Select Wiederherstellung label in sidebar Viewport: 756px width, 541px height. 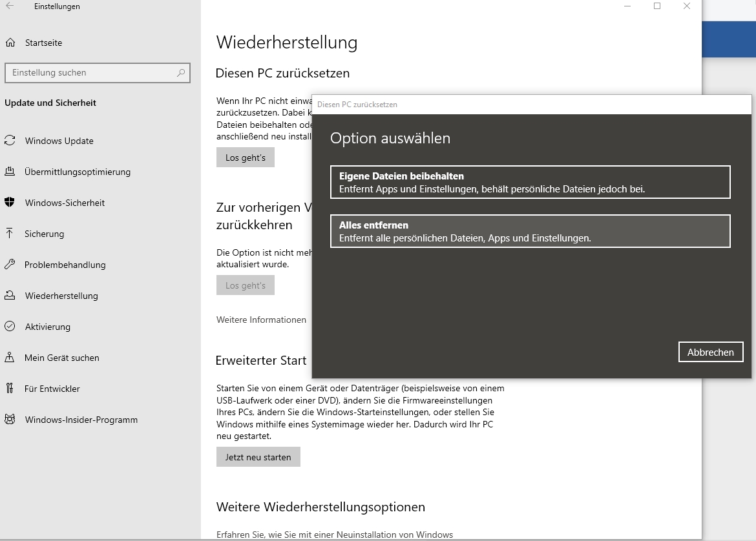tap(61, 296)
